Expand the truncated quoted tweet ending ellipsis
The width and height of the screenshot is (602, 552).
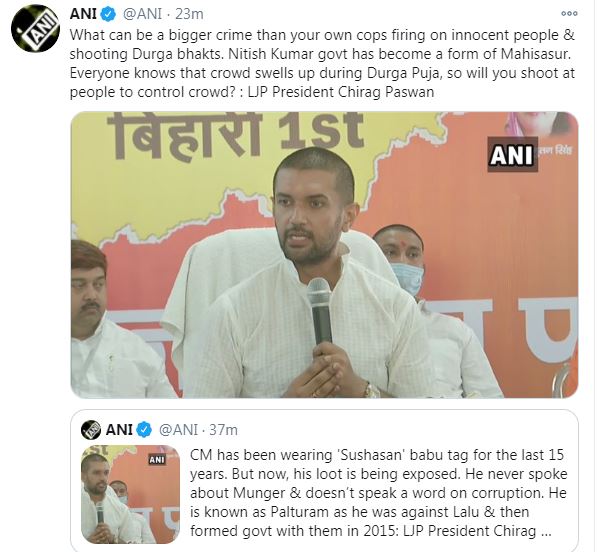pos(546,532)
